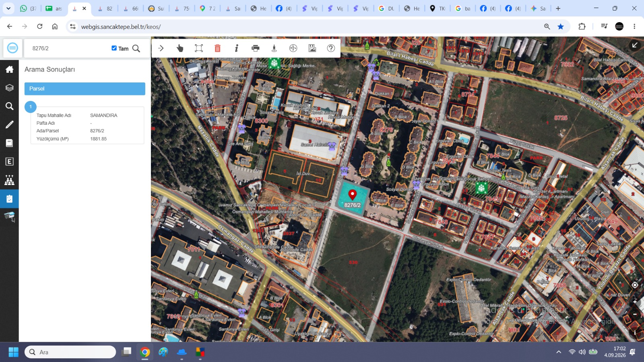The height and width of the screenshot is (362, 644).
Task: Collapse the map toolbar arrow
Action: (x=161, y=48)
